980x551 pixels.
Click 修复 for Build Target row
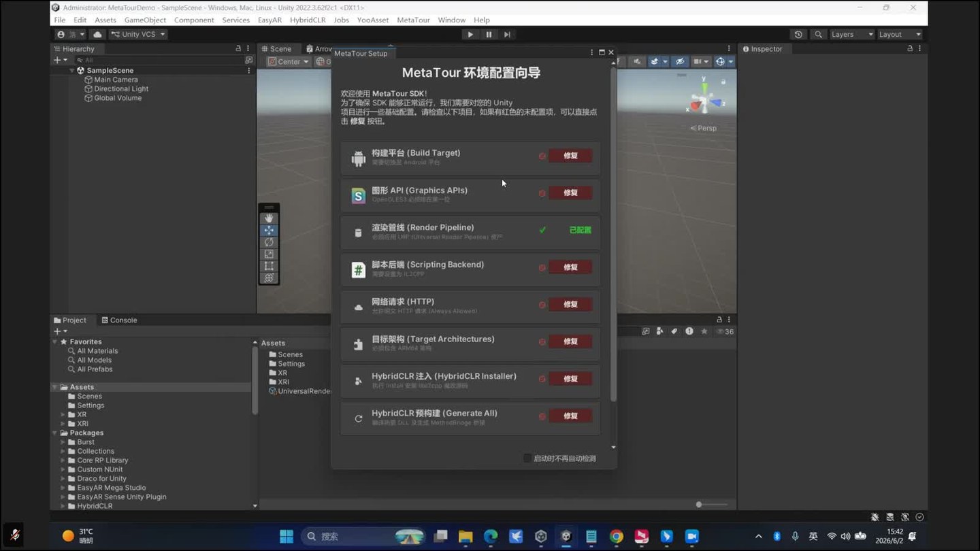pos(570,156)
